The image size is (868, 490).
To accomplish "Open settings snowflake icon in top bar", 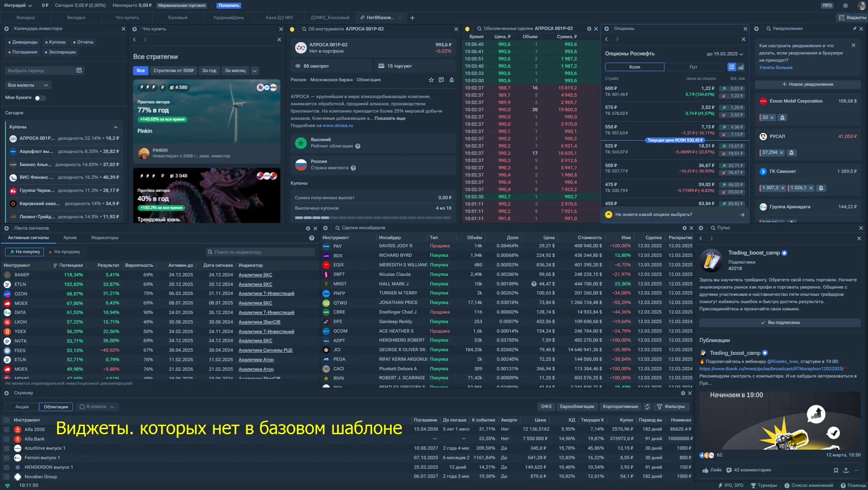I will tap(845, 5).
